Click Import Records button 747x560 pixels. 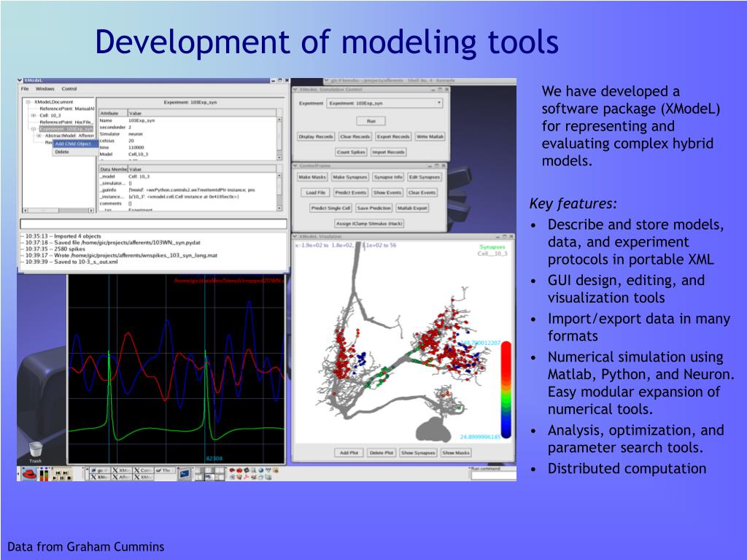tap(388, 152)
